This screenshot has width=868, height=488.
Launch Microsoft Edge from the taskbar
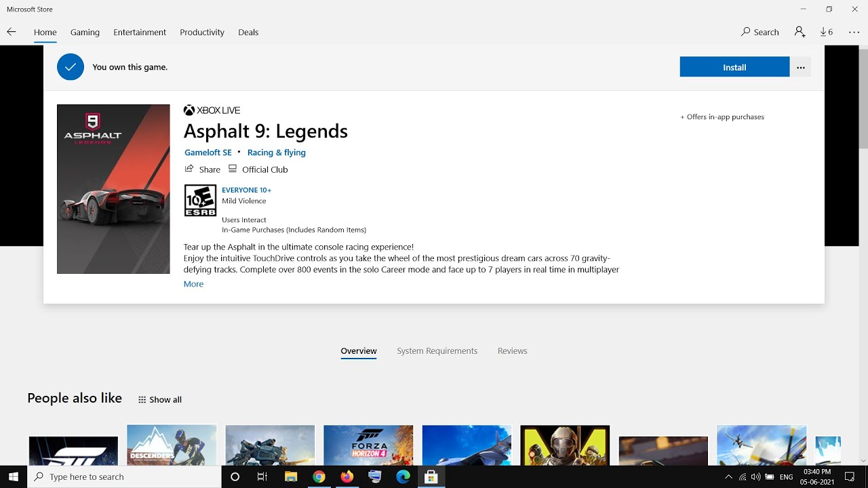pyautogui.click(x=403, y=477)
